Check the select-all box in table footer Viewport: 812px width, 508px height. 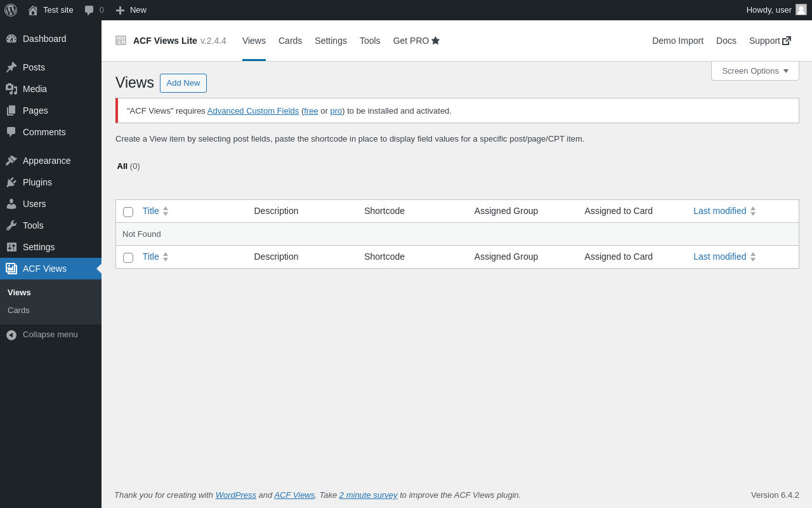128,257
